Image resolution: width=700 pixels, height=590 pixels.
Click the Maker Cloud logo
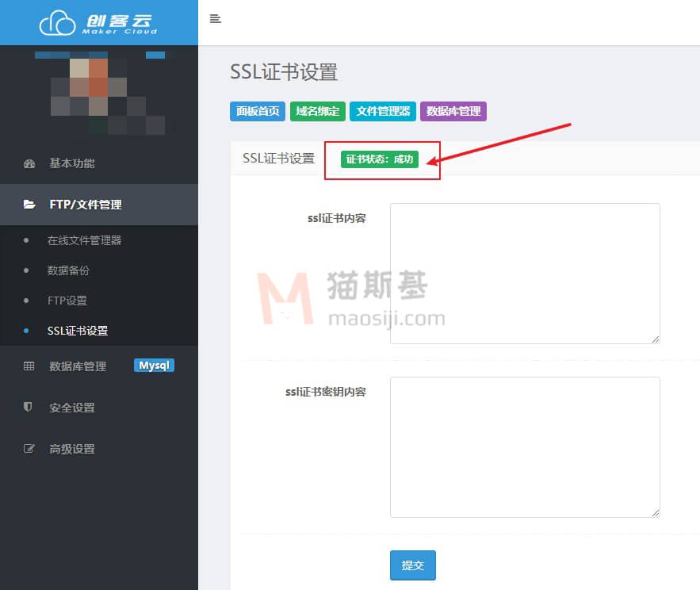(x=98, y=23)
